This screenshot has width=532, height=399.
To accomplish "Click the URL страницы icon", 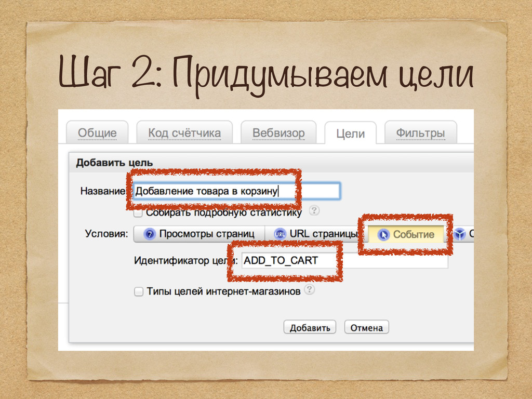I will [x=280, y=234].
